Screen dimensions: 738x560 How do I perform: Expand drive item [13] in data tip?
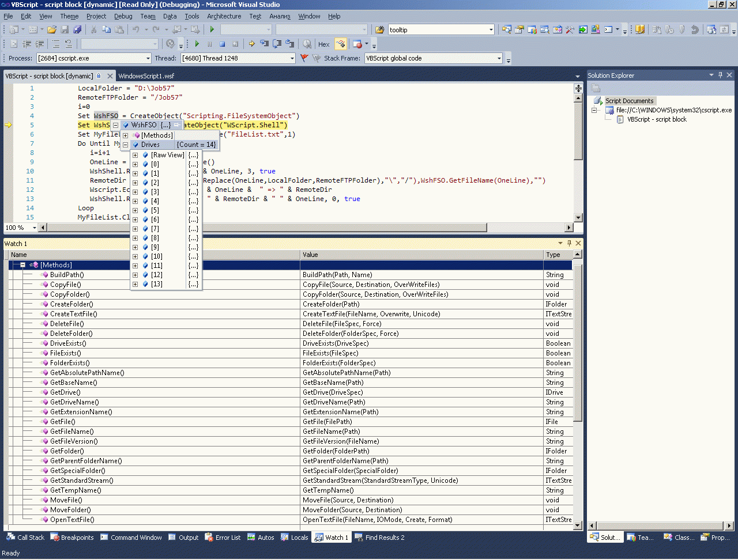click(135, 284)
